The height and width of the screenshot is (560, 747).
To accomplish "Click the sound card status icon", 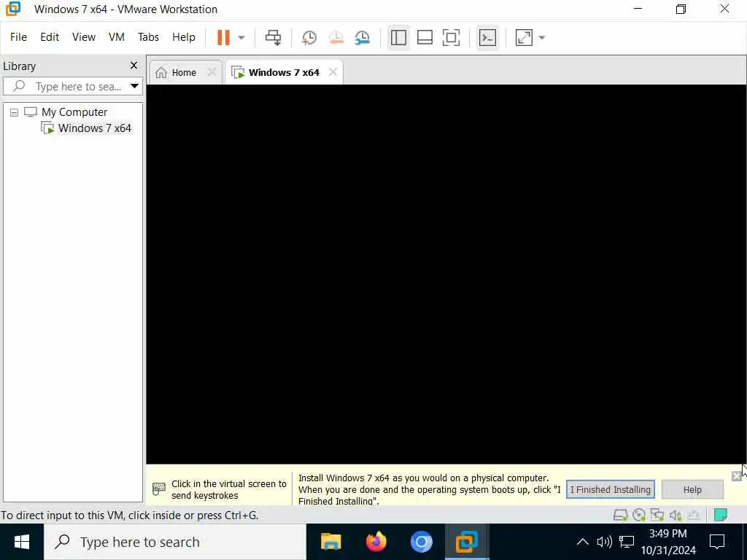I will tap(675, 515).
